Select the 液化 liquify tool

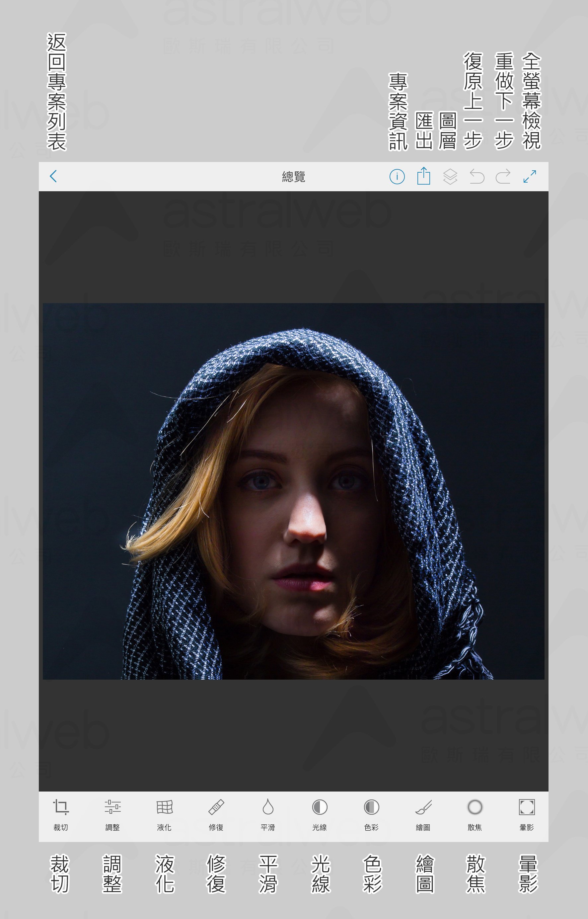tap(165, 815)
